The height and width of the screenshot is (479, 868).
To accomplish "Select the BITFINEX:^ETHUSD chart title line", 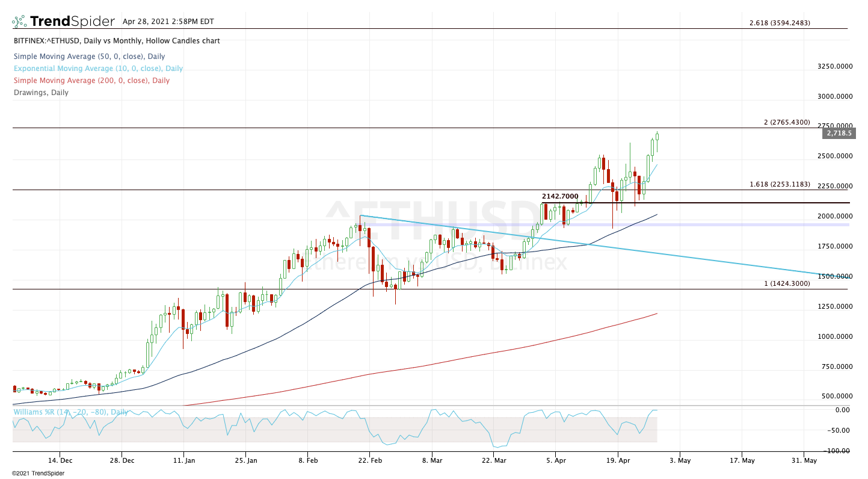I will click(x=117, y=41).
